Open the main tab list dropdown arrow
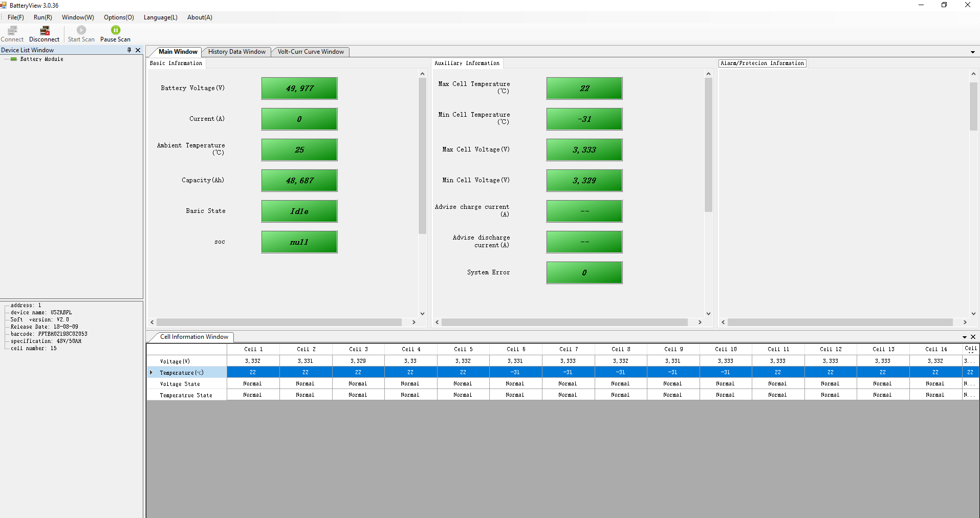980x518 pixels. (973, 52)
